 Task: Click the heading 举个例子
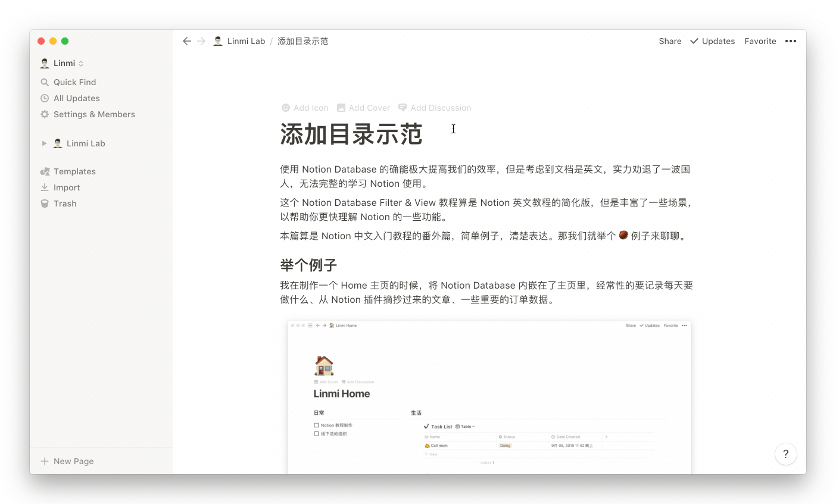coord(308,265)
